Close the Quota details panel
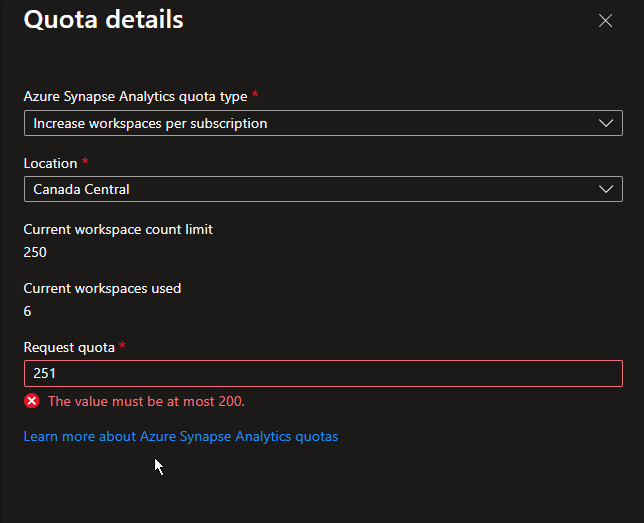Image resolution: width=644 pixels, height=523 pixels. pos(605,20)
